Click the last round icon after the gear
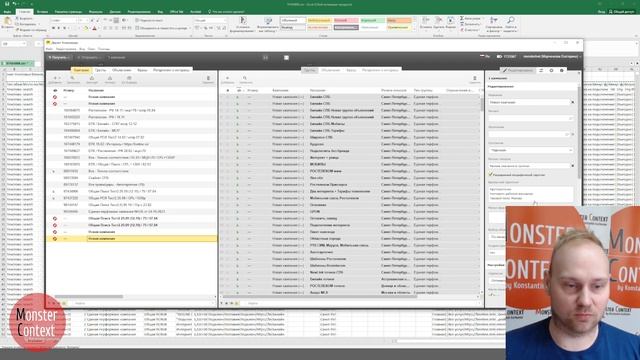 pyautogui.click(x=562, y=70)
